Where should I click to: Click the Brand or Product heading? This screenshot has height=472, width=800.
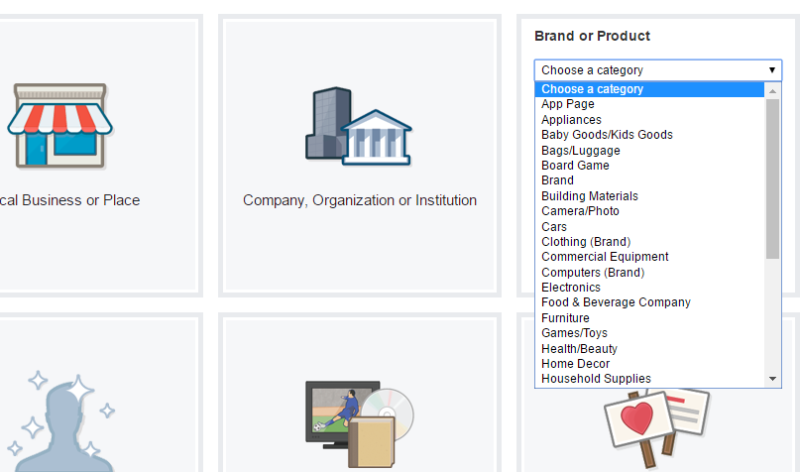[592, 36]
